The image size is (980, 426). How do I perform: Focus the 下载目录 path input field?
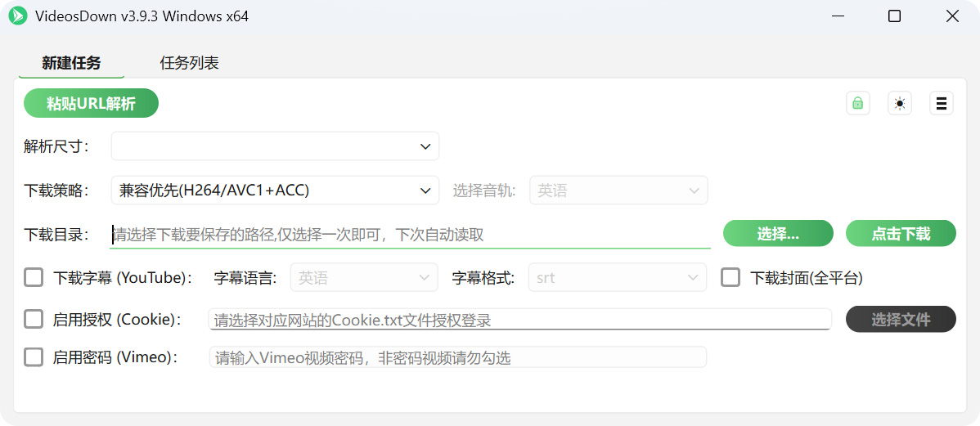[x=410, y=235]
